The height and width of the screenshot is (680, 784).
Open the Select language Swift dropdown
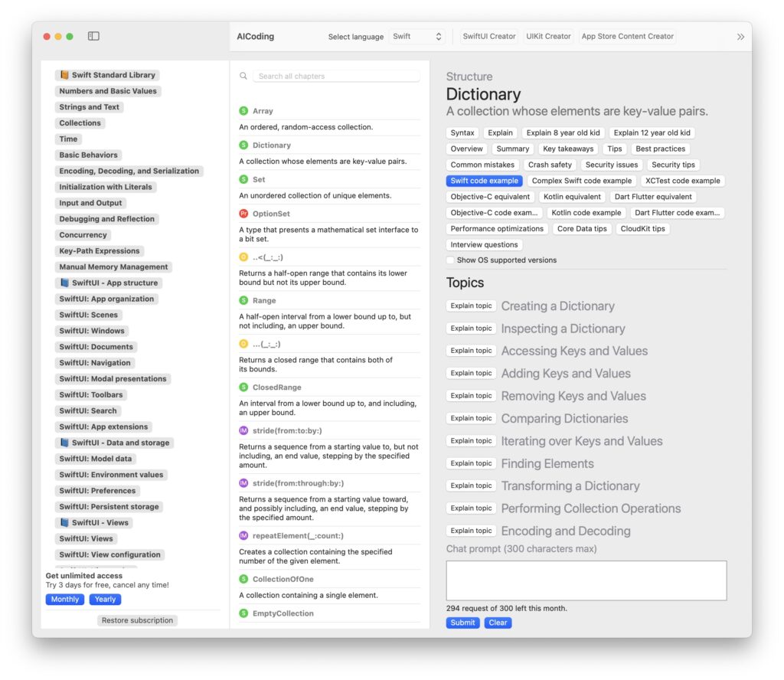pyautogui.click(x=417, y=37)
